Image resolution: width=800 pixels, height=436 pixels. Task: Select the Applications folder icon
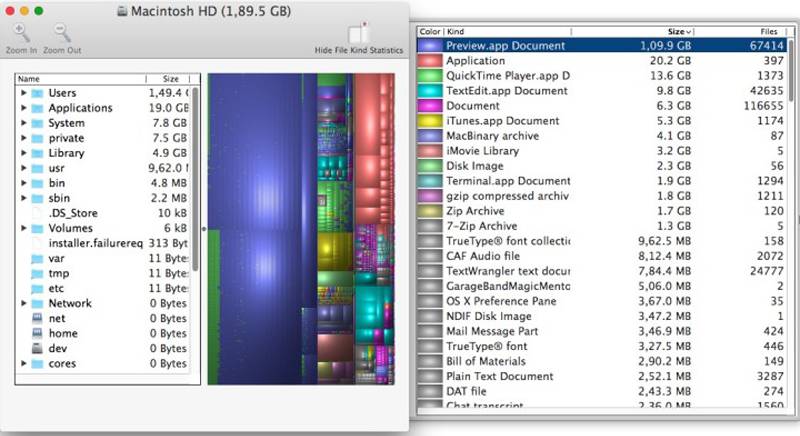click(38, 108)
